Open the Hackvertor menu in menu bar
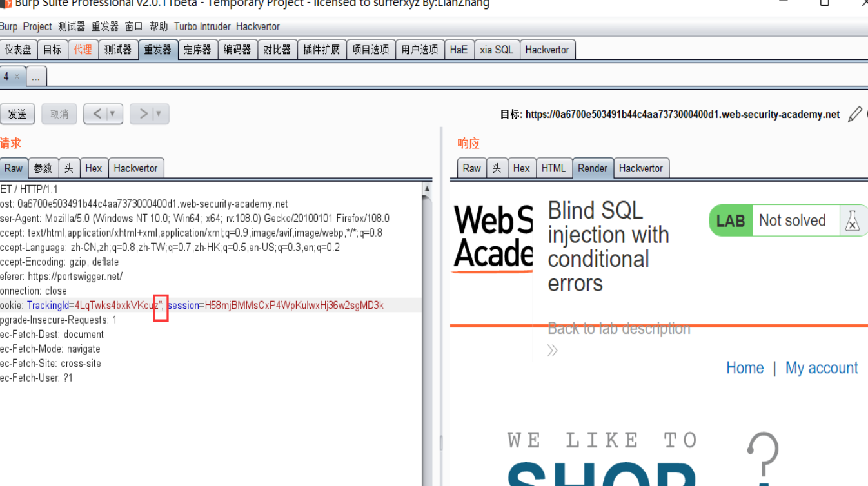Viewport: 868px width, 486px height. pyautogui.click(x=258, y=26)
